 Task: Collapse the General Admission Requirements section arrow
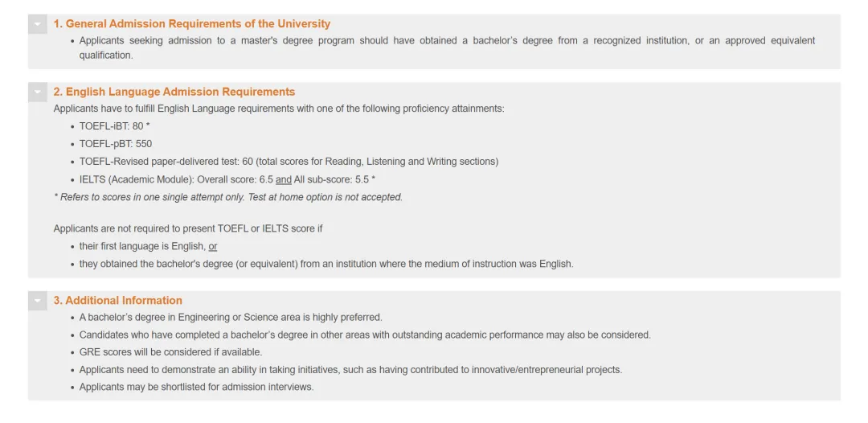pyautogui.click(x=38, y=25)
